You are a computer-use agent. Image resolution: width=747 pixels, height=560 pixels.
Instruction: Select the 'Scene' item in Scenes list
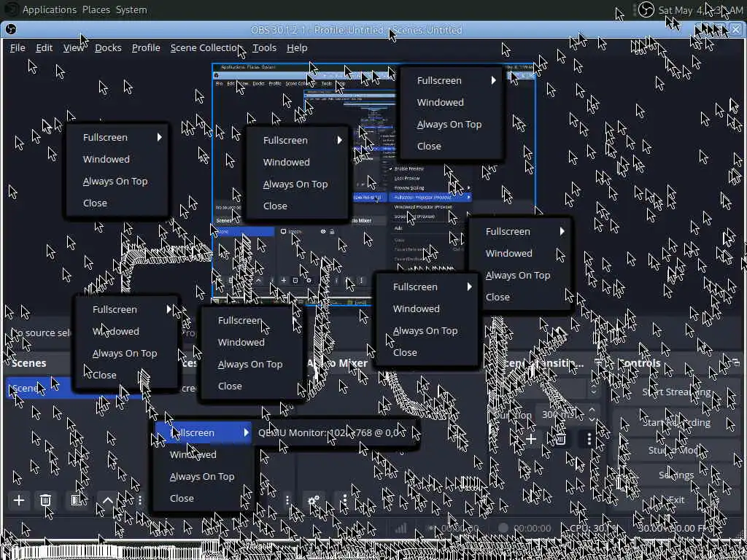[74, 388]
